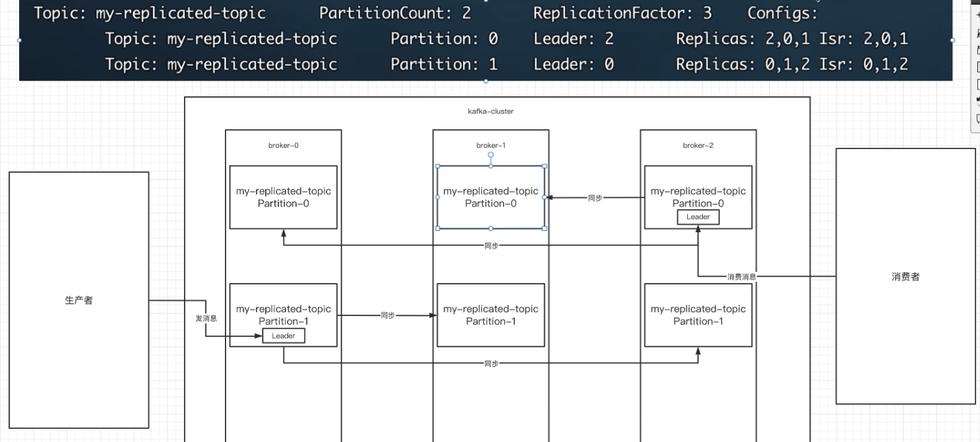This screenshot has width=980, height=442.
Task: Select Partition-1 box inside broker-1
Action: (491, 315)
